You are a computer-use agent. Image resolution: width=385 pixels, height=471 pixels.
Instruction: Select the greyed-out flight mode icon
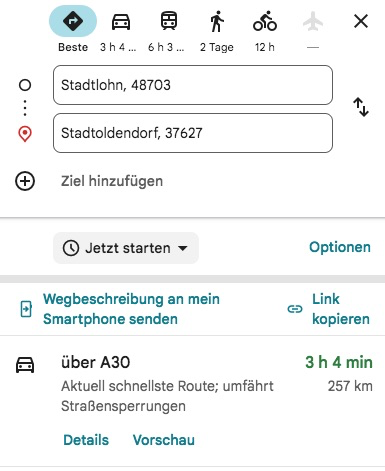pyautogui.click(x=313, y=21)
